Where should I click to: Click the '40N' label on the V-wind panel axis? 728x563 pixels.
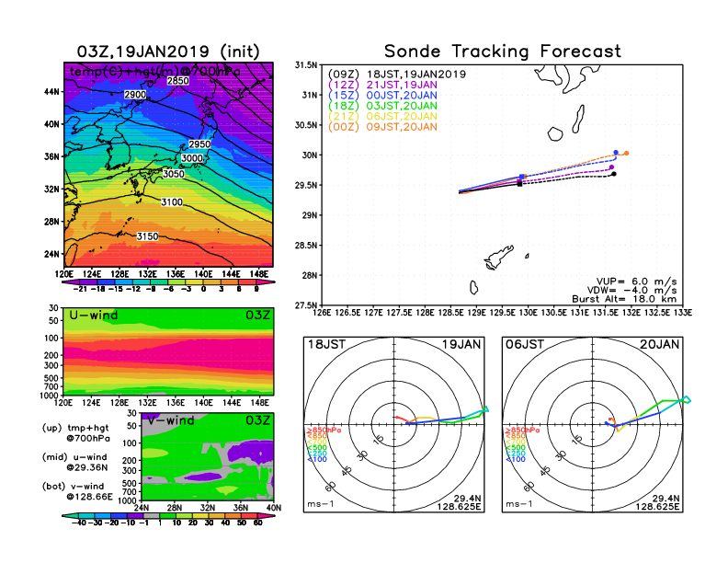[x=274, y=508]
